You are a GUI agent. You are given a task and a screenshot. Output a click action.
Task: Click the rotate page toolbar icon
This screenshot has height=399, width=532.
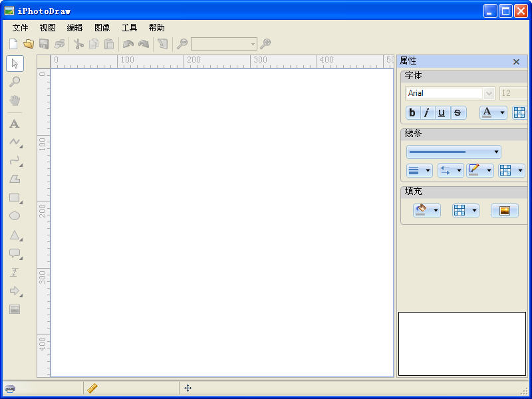pos(163,44)
